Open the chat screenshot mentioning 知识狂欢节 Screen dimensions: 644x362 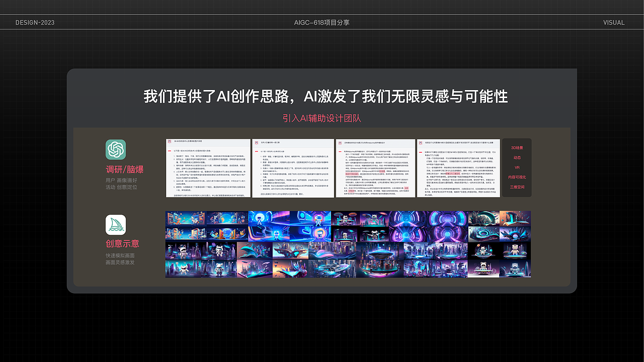coord(459,168)
